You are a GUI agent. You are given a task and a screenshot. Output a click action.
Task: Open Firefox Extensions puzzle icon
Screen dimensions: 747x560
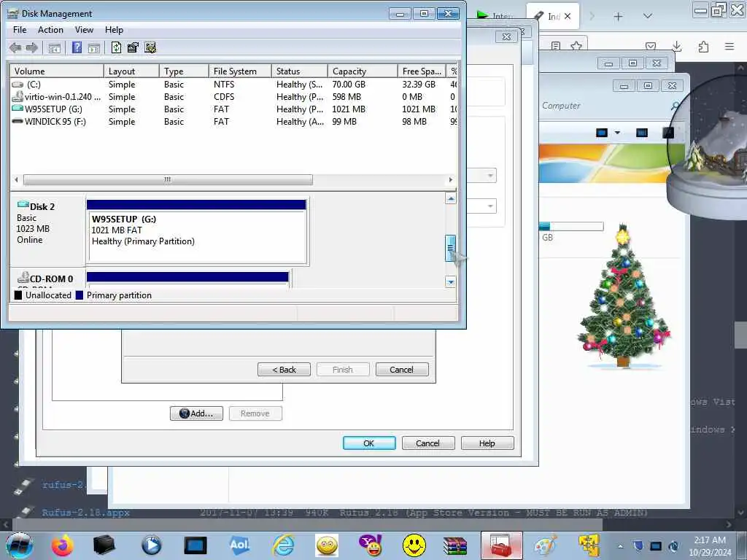point(703,46)
